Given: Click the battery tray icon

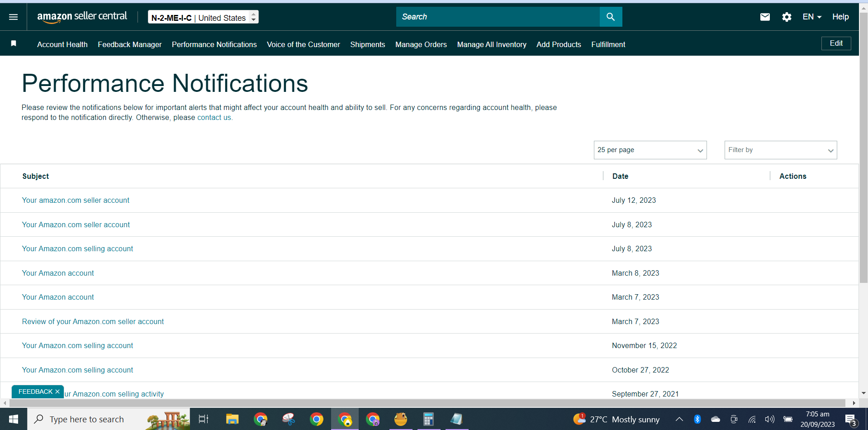Looking at the screenshot, I should [788, 419].
